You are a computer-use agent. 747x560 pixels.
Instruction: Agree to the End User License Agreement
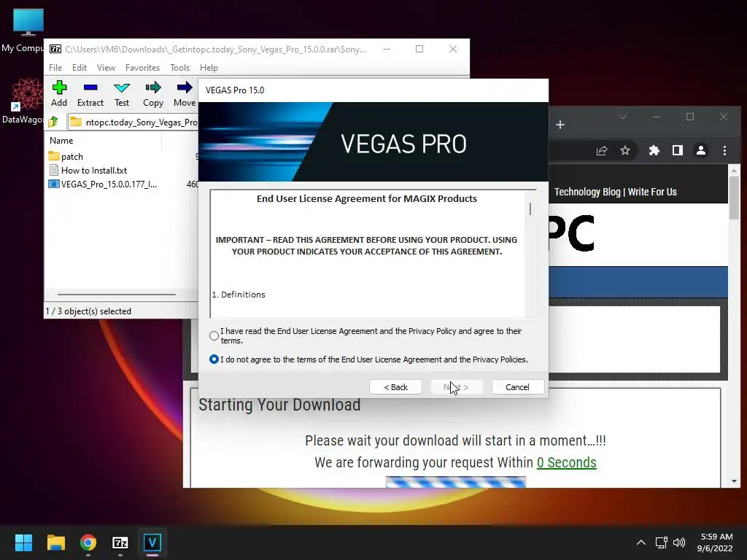coord(214,335)
